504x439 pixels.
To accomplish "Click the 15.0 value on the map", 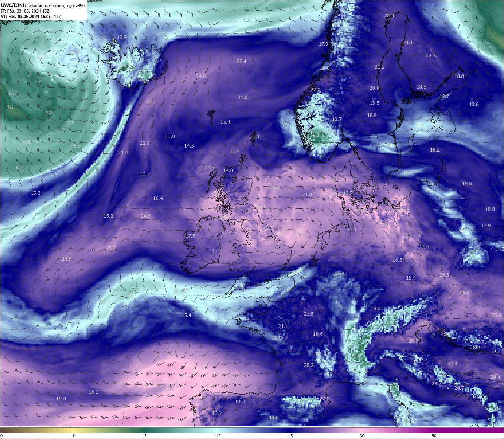I will coord(170,137).
